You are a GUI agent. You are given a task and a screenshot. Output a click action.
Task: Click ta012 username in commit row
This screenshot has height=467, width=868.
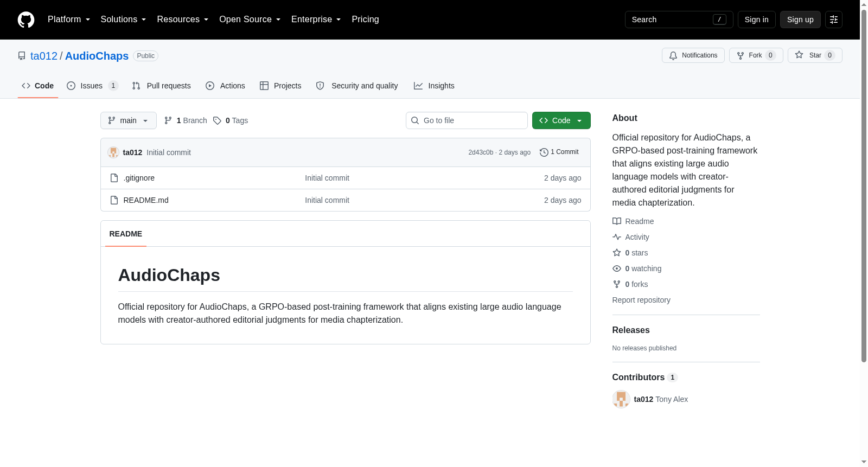132,152
